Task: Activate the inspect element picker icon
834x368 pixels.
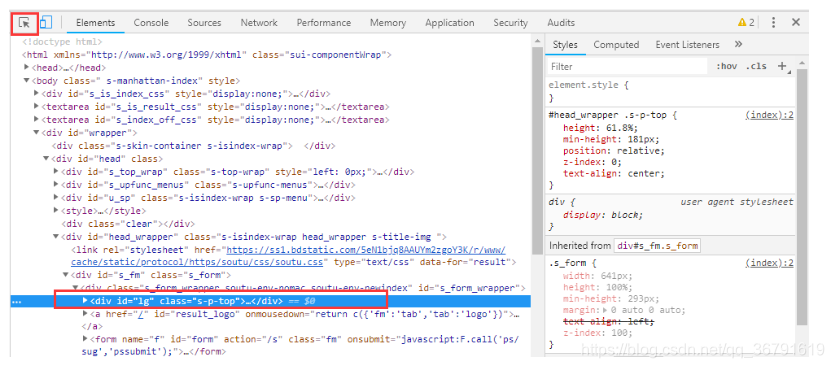Action: 24,22
